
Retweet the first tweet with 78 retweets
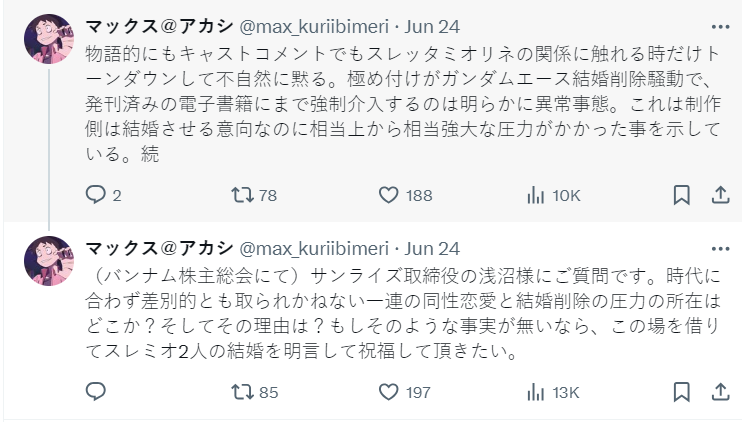click(243, 194)
